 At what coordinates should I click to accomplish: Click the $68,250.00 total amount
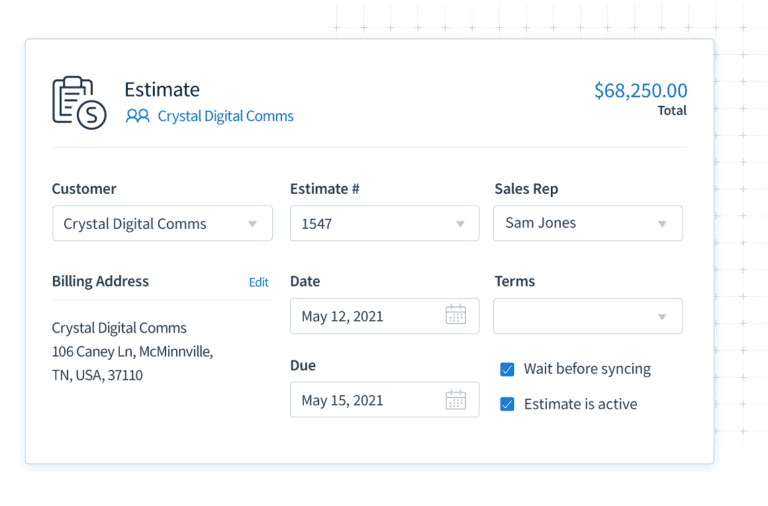coord(640,91)
